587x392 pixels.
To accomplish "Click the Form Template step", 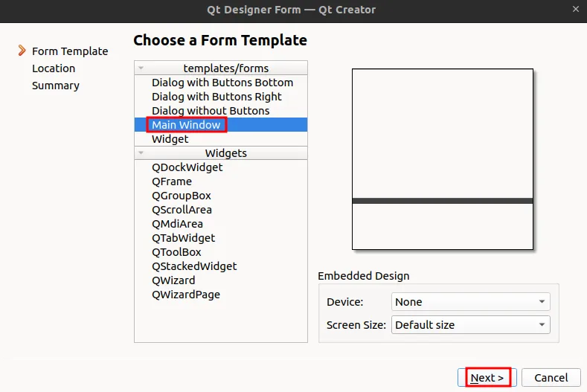I will click(x=70, y=51).
